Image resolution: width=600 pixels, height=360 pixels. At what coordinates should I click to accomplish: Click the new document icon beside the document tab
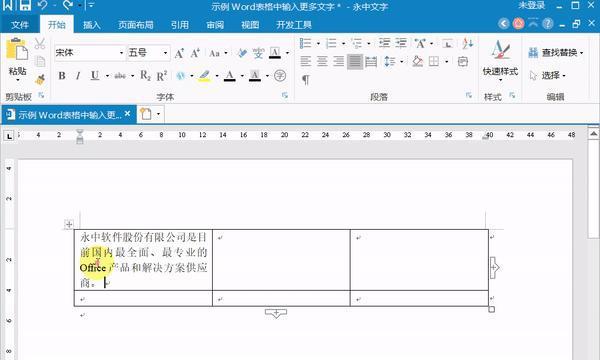tap(146, 114)
